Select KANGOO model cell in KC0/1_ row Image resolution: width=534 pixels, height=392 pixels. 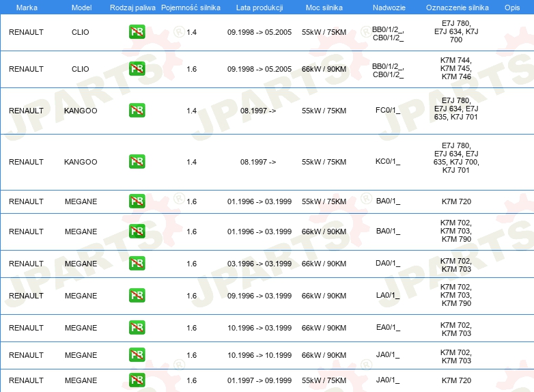[x=81, y=162]
